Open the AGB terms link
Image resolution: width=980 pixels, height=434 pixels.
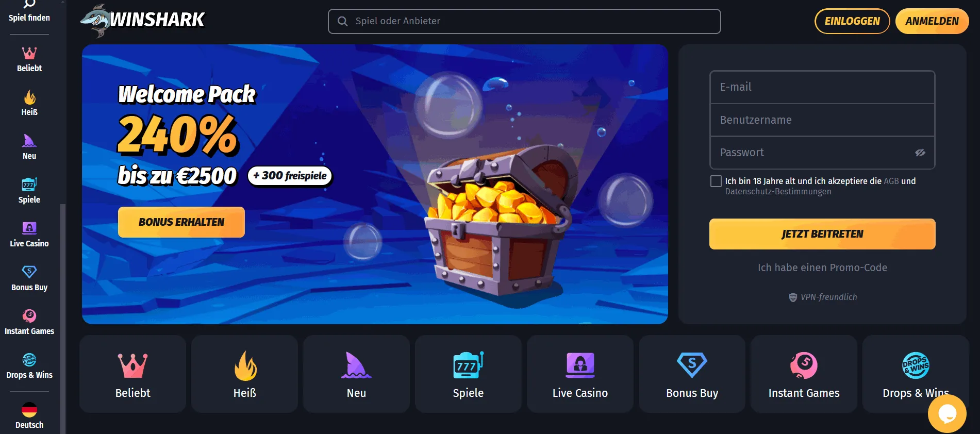tap(891, 181)
